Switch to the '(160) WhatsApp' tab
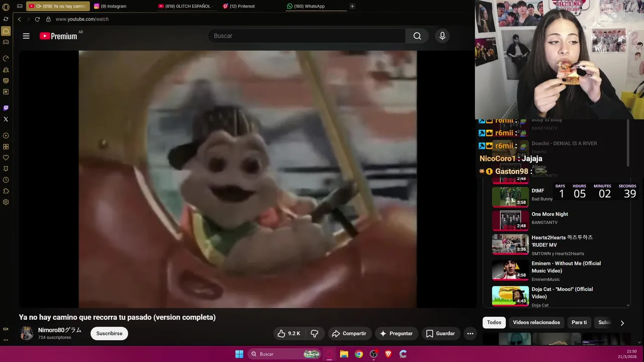 tap(315, 6)
